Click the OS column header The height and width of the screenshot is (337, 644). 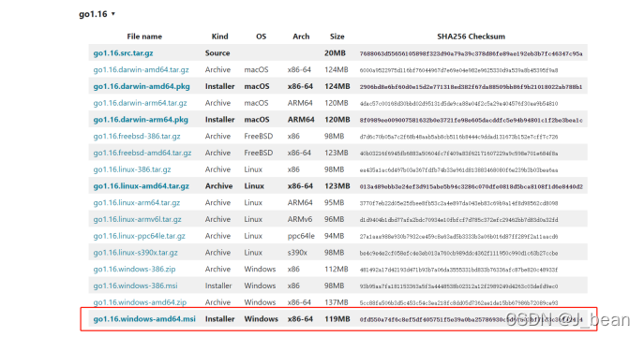(x=262, y=37)
